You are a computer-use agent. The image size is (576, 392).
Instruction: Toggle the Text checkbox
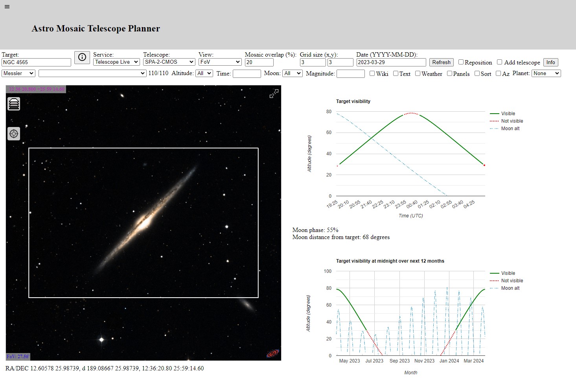click(x=396, y=74)
